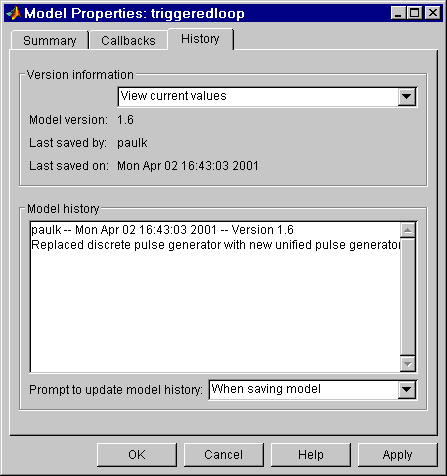Apply the model property changes
The image size is (447, 476).
click(398, 455)
